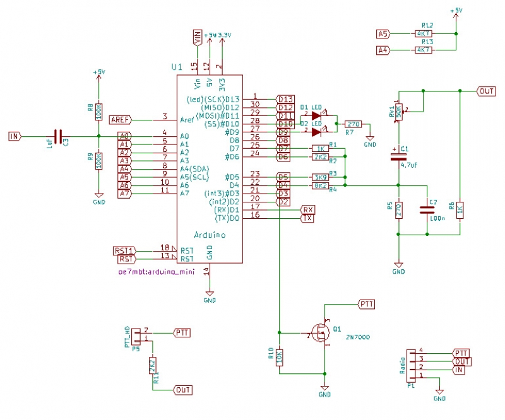Click the VIN power label above U1
This screenshot has width=505, height=420.
(198, 38)
